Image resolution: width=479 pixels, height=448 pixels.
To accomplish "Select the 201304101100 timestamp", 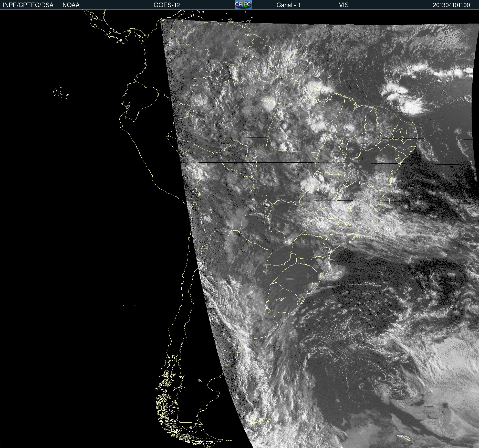I will (451, 5).
